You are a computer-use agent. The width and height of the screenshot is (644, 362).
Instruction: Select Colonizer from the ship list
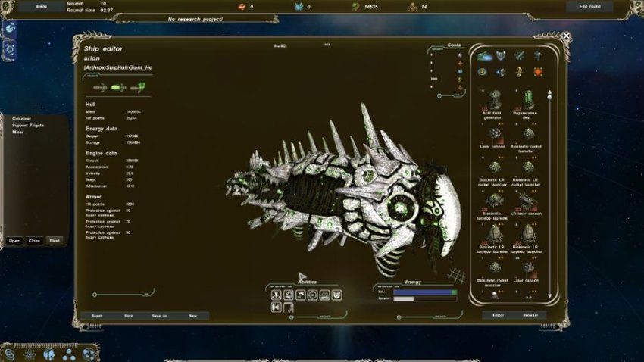pos(21,119)
